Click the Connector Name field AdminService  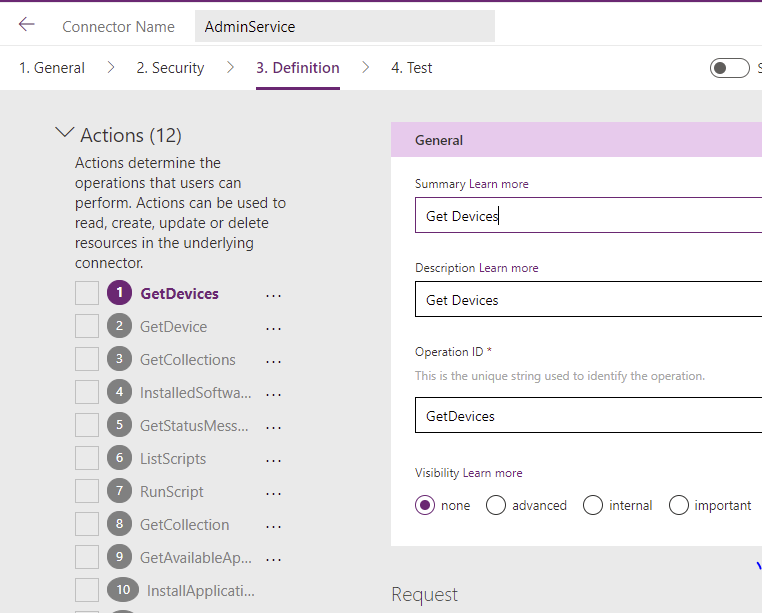345,26
